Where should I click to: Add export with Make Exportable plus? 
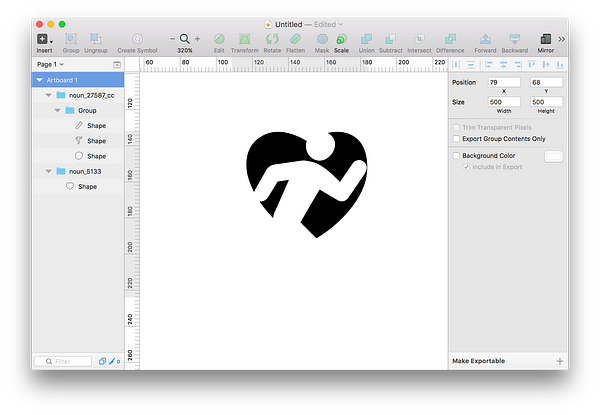pyautogui.click(x=559, y=361)
